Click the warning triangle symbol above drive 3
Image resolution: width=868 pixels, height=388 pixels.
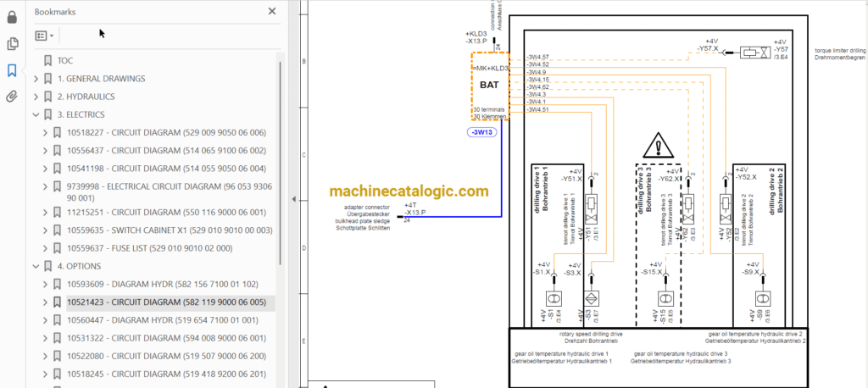pyautogui.click(x=657, y=146)
